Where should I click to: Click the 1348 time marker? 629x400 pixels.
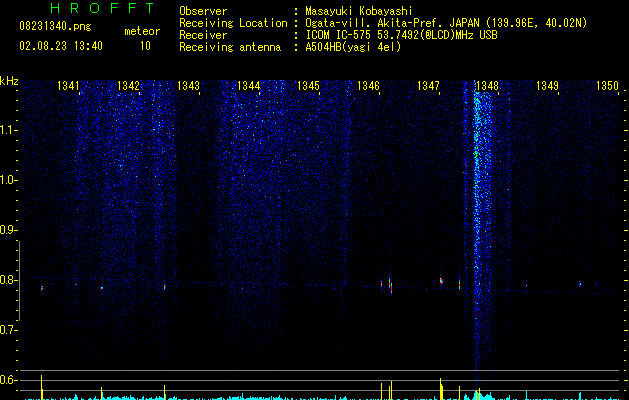point(487,86)
